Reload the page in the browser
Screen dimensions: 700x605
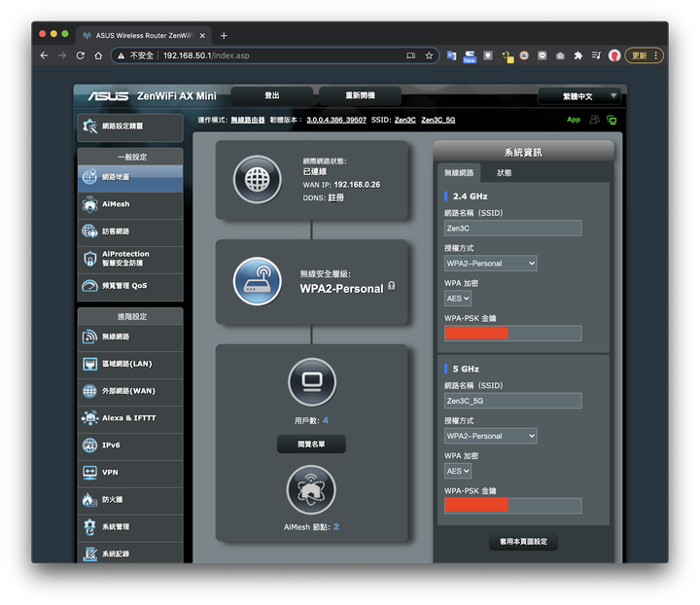81,55
